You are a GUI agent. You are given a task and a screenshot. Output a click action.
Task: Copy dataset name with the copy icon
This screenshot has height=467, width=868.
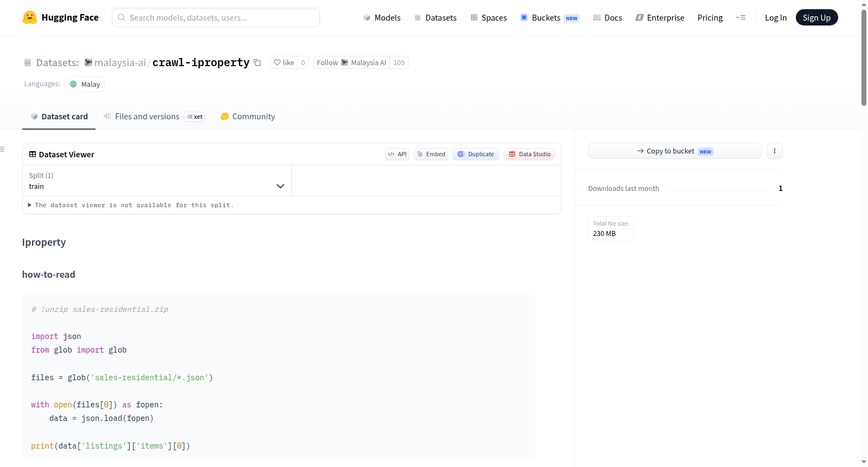(x=257, y=62)
